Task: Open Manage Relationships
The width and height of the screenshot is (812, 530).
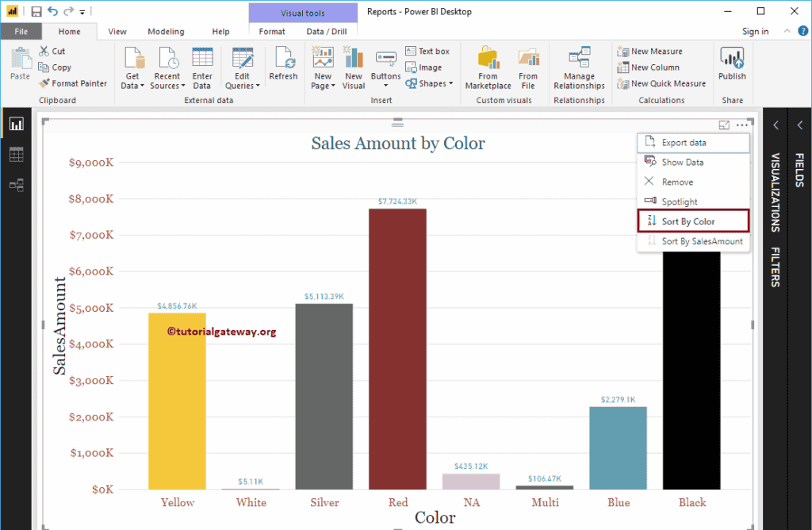Action: click(579, 68)
